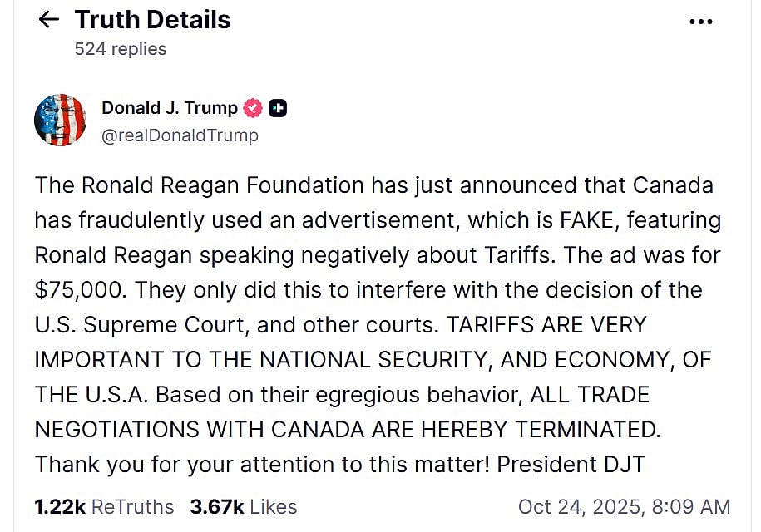
Task: Click the "President DJT" signature text
Action: tap(570, 464)
